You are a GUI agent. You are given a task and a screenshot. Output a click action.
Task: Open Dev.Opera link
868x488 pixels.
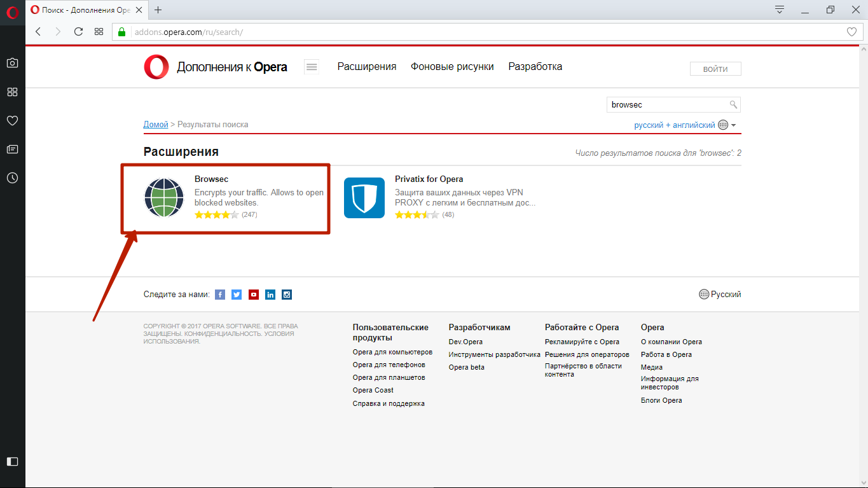[x=465, y=342]
